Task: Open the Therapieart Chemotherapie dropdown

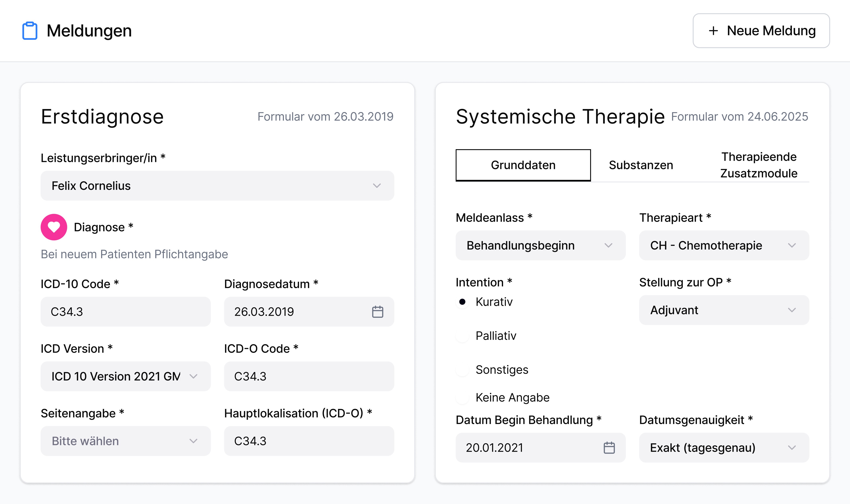Action: pyautogui.click(x=724, y=245)
